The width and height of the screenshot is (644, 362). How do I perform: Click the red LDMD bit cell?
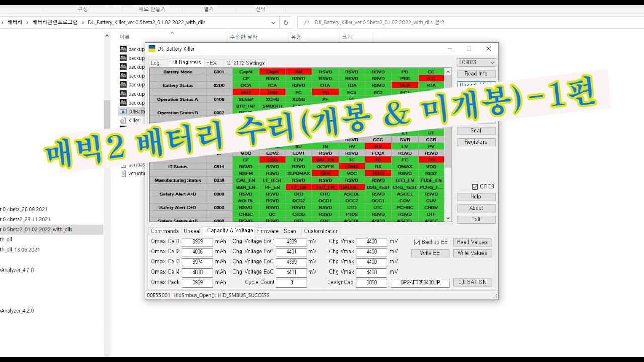(x=352, y=166)
